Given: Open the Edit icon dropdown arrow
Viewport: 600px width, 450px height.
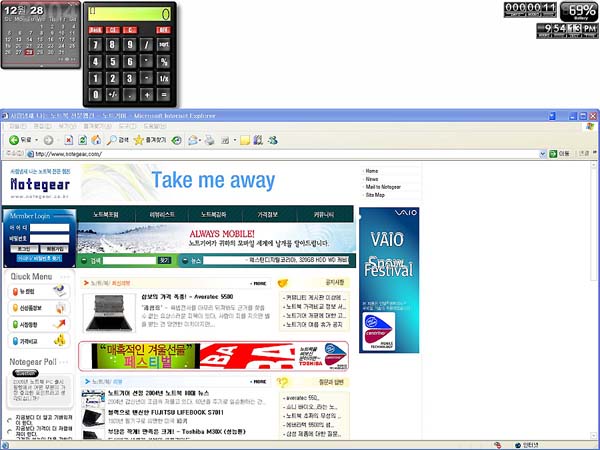Looking at the screenshot, I should [235, 140].
